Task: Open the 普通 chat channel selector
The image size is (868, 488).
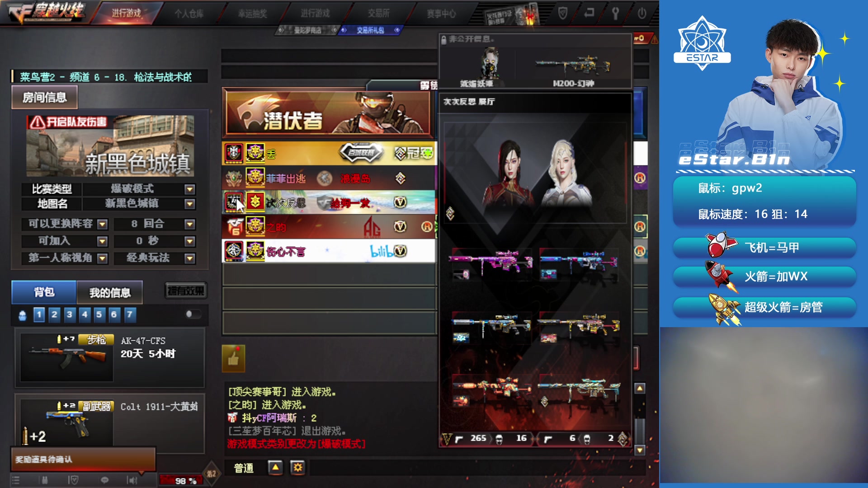Action: pyautogui.click(x=244, y=468)
